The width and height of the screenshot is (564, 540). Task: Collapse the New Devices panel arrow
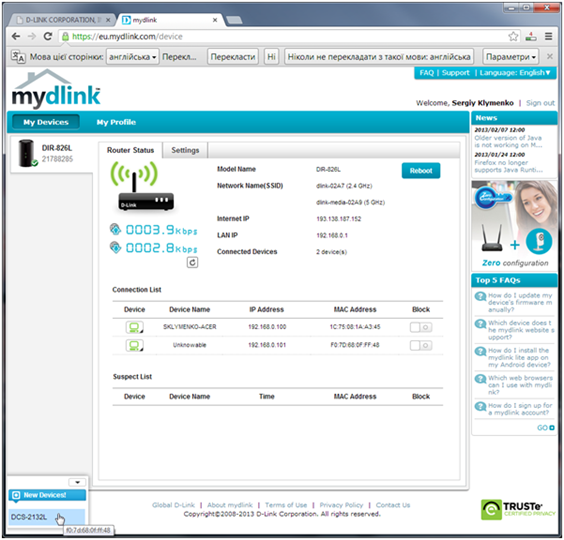77,482
